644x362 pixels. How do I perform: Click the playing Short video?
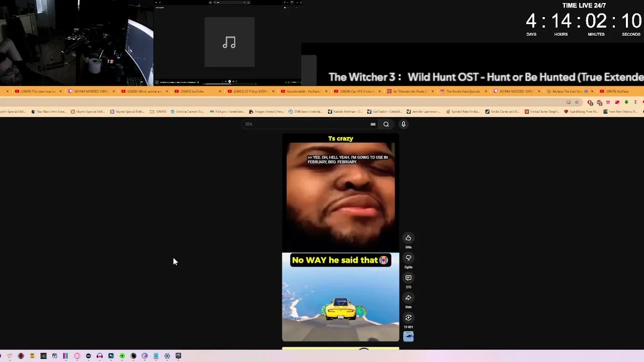[341, 237]
